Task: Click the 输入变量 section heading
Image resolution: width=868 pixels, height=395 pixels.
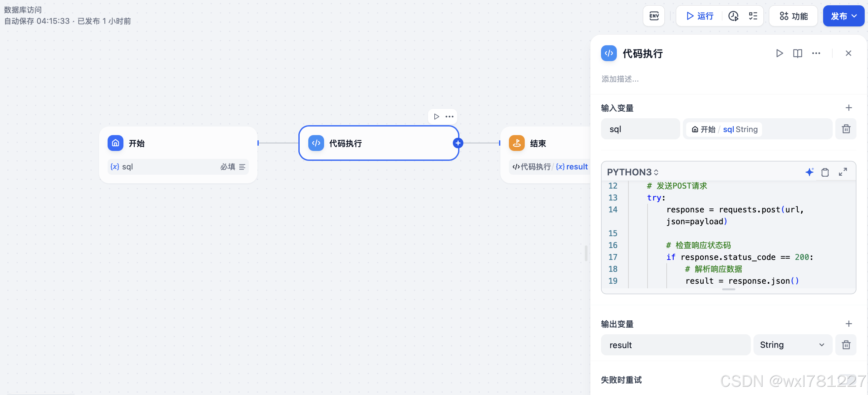Action: 617,108
